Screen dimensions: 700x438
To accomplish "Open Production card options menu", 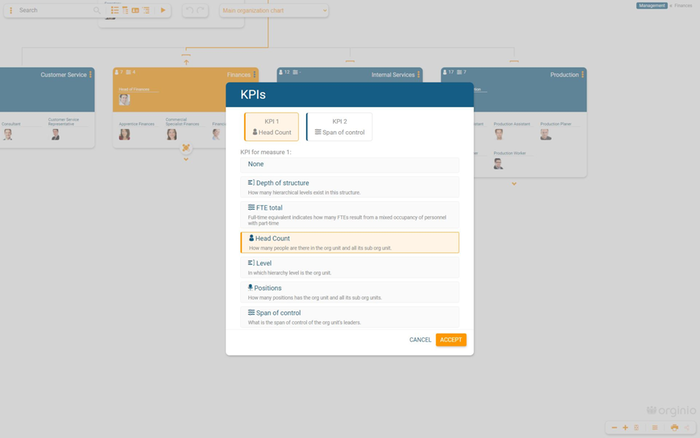I will [x=583, y=75].
